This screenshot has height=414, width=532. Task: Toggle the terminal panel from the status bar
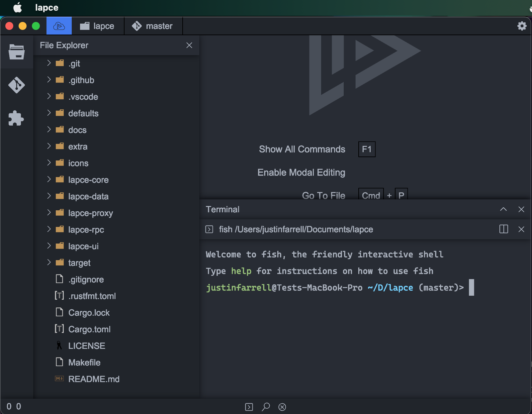(249, 407)
